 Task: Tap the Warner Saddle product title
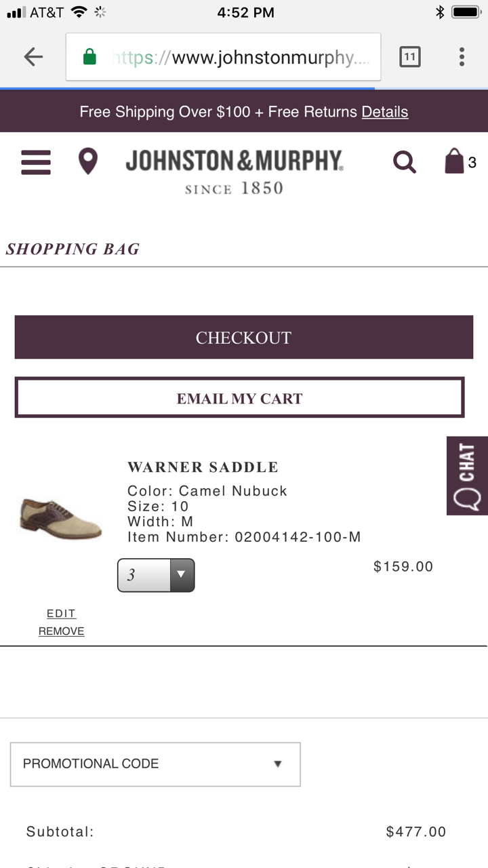203,467
